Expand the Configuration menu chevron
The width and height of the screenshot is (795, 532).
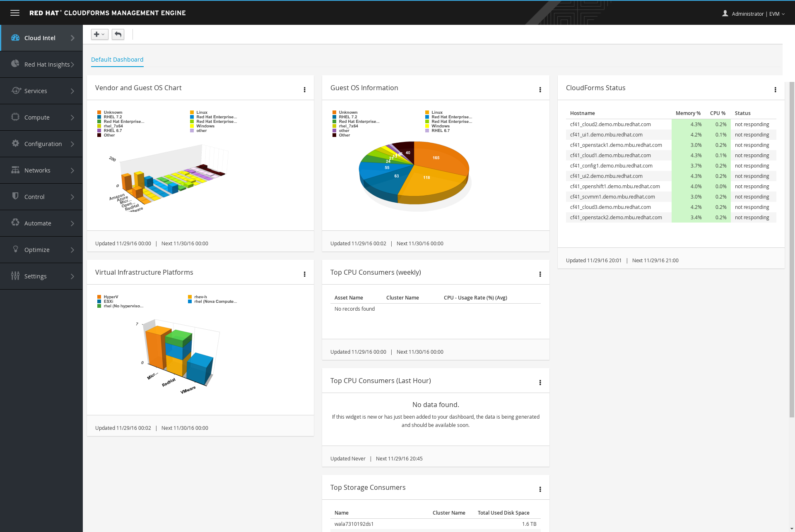click(x=72, y=144)
